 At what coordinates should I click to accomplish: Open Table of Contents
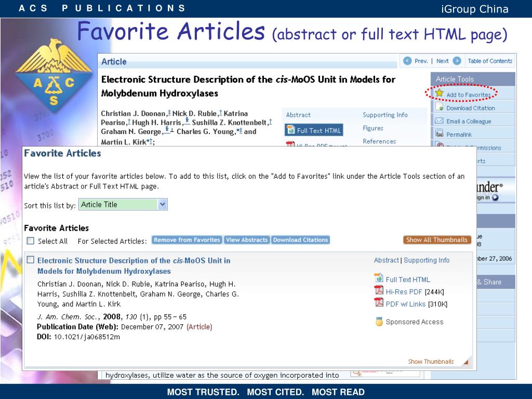pos(490,61)
